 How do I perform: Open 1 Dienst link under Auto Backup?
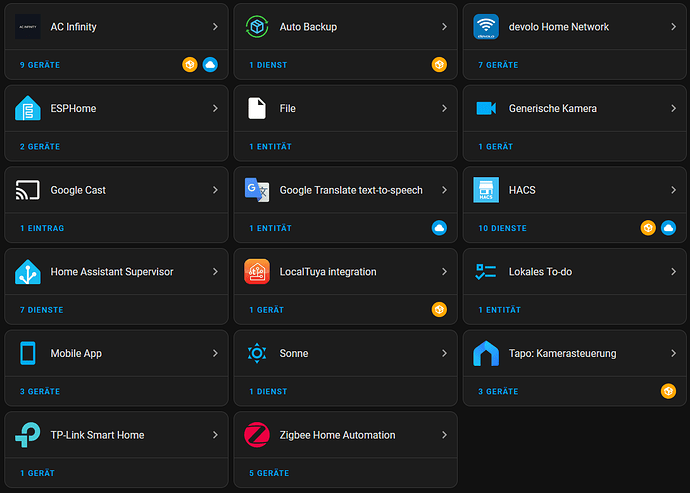pyautogui.click(x=268, y=65)
